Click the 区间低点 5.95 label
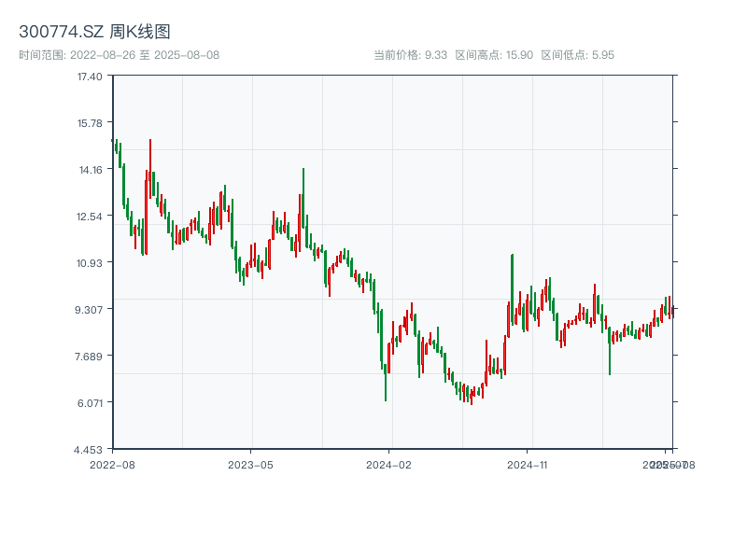 point(577,55)
